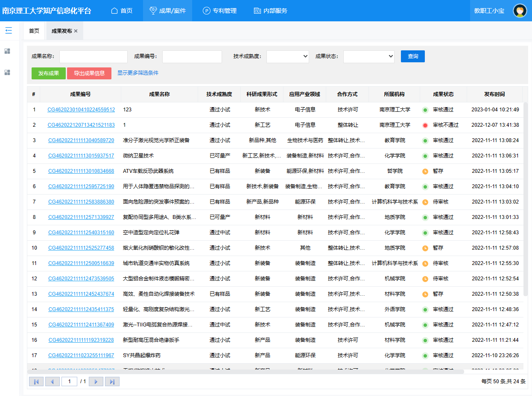Screen dimensions: 532x396
Task: Click green status dot on 微纳卫星技术 row
Action: (x=425, y=156)
